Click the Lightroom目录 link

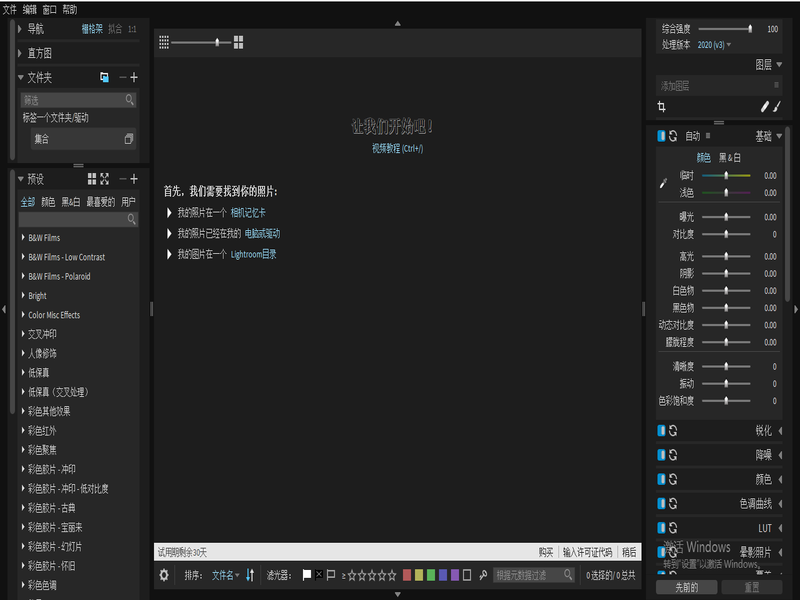253,254
